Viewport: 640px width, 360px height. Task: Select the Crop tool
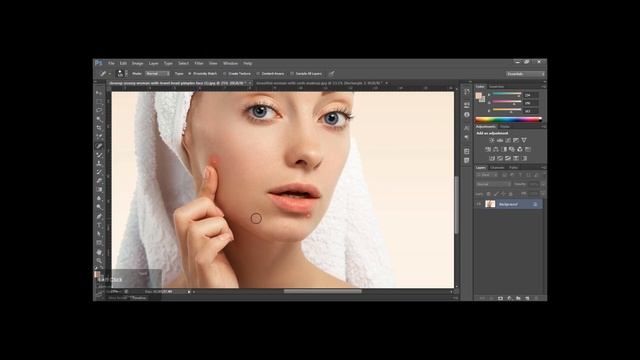coord(99,127)
